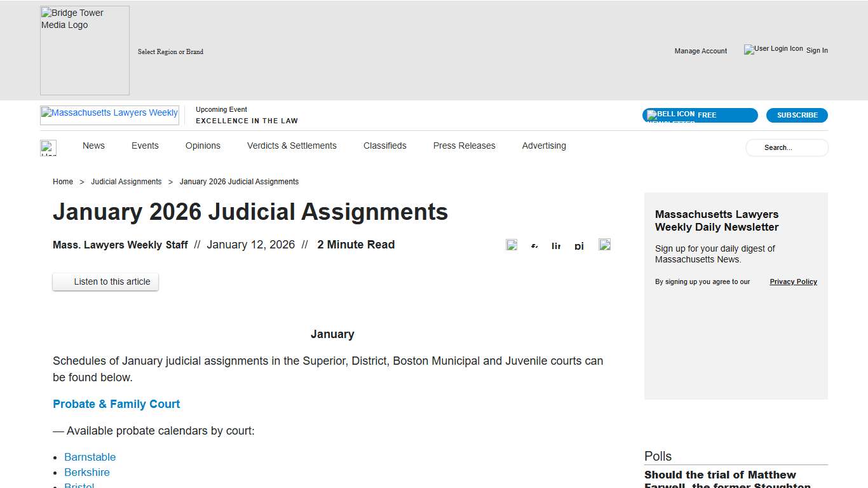The image size is (868, 488).
Task: Click inside the Search field
Action: 787,147
